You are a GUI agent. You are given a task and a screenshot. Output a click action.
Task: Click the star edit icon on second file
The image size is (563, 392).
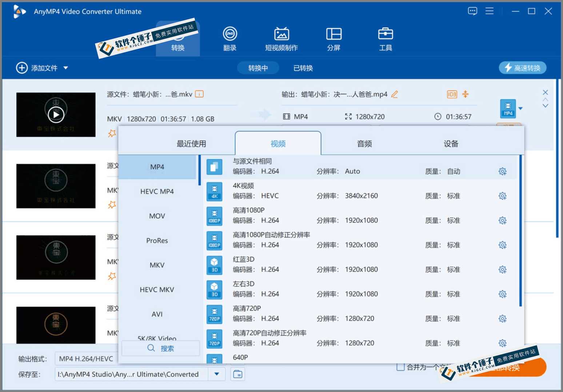pos(112,205)
